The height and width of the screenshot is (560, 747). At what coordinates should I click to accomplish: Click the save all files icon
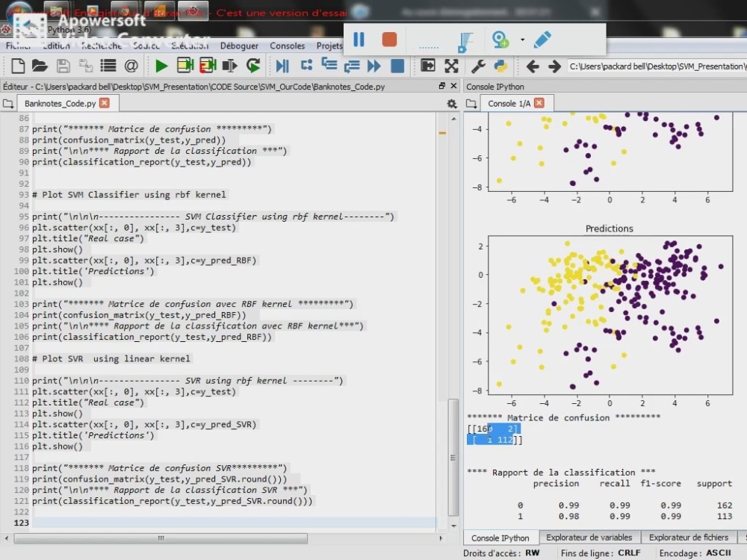point(86,66)
